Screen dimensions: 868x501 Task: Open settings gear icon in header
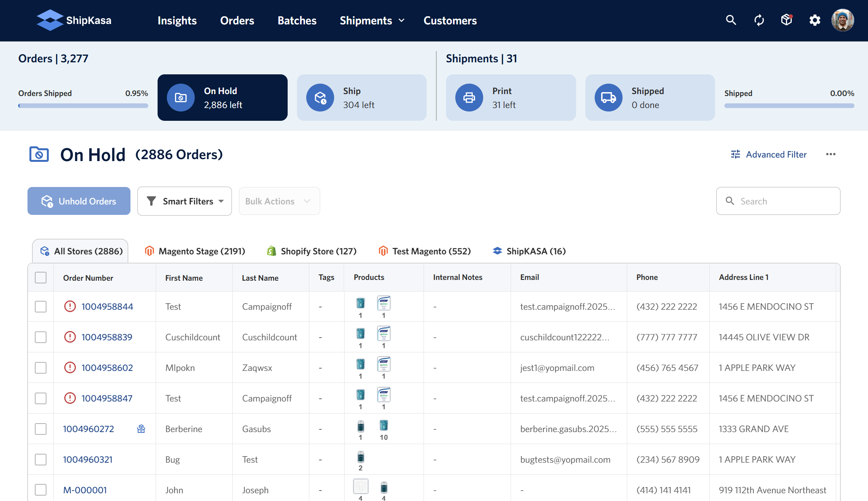(x=815, y=20)
